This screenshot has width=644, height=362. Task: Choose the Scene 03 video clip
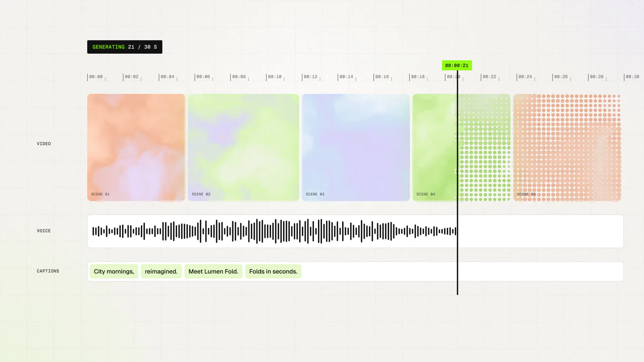(x=356, y=147)
